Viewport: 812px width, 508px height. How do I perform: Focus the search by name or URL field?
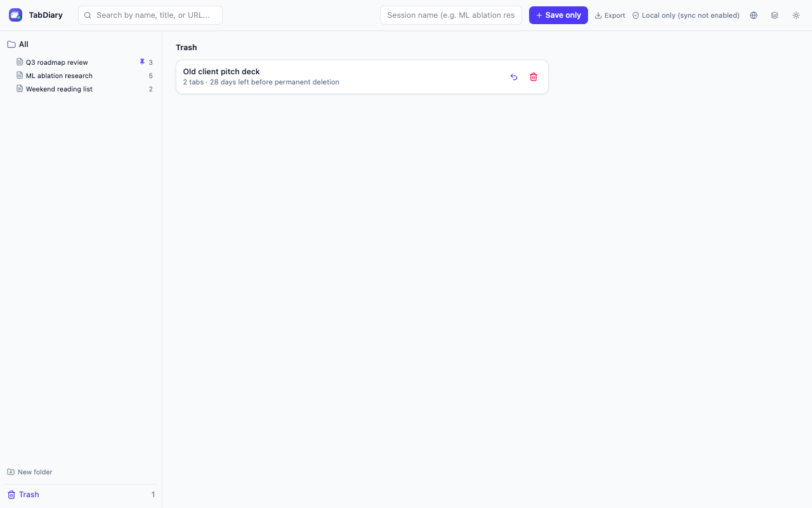tap(150, 15)
